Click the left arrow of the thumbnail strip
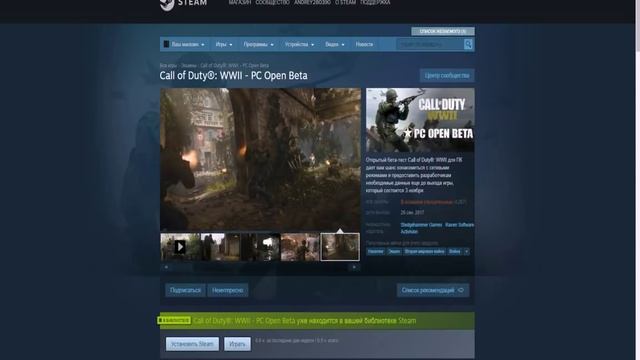Image resolution: width=640 pixels, height=360 pixels. tap(166, 267)
